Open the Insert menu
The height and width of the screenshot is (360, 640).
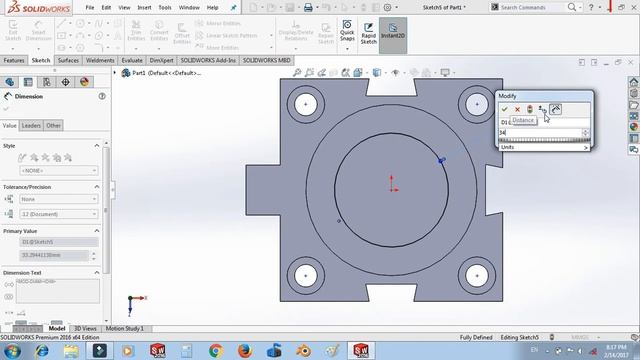pyautogui.click(x=144, y=7)
